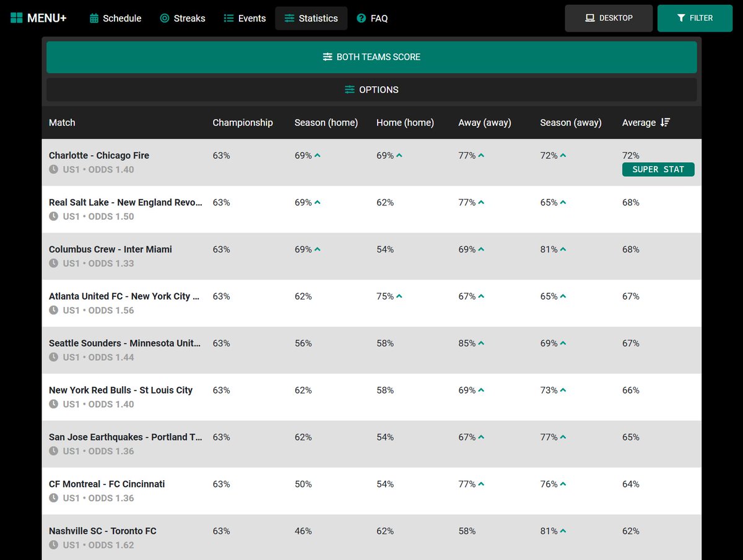Click the Home (home) column header
Viewport: 743px width, 560px height.
[x=405, y=123]
